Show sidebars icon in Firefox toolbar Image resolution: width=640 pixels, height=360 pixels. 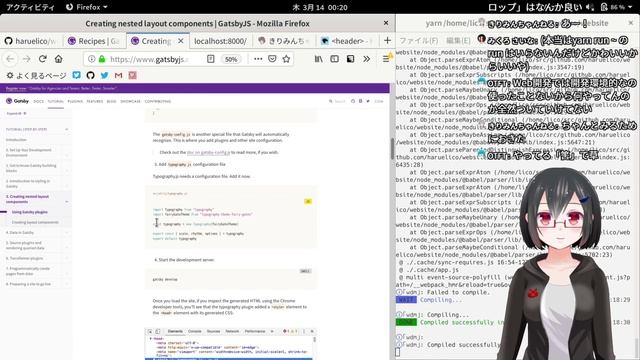click(334, 59)
